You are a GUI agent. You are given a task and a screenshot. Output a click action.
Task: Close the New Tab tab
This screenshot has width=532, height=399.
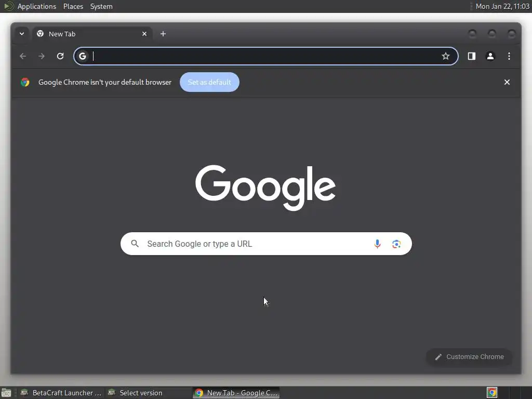144,34
